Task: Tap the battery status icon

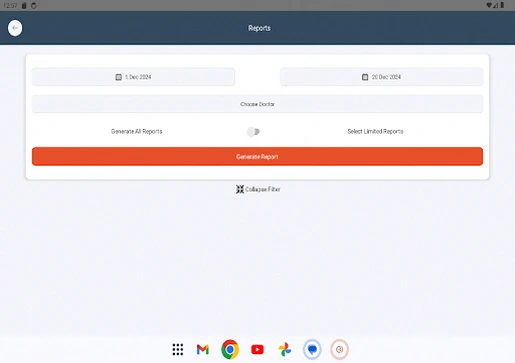Action: tap(502, 5)
